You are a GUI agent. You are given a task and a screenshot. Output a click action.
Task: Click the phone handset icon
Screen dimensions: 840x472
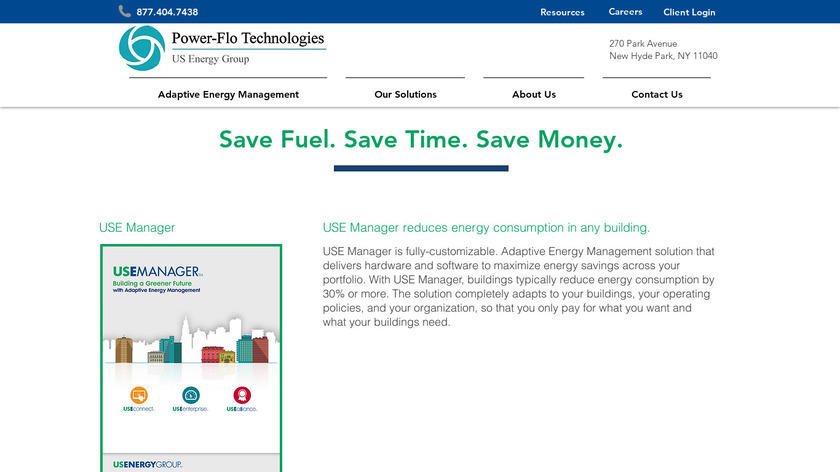tap(125, 12)
